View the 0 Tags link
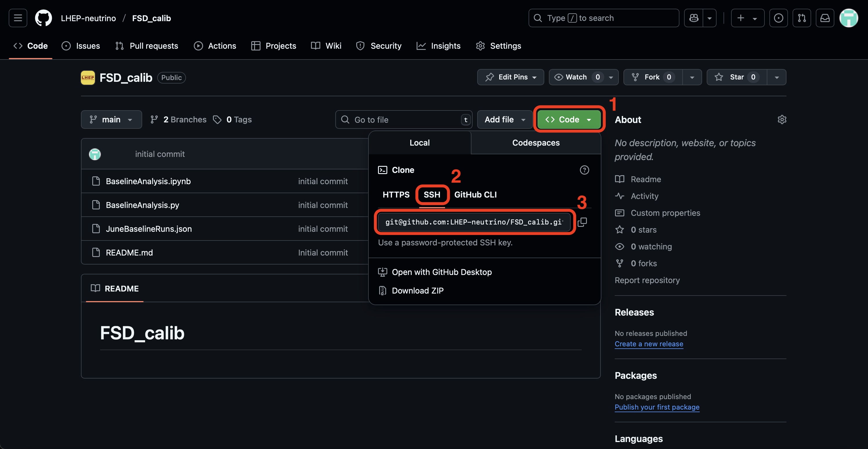868x449 pixels. pyautogui.click(x=232, y=120)
